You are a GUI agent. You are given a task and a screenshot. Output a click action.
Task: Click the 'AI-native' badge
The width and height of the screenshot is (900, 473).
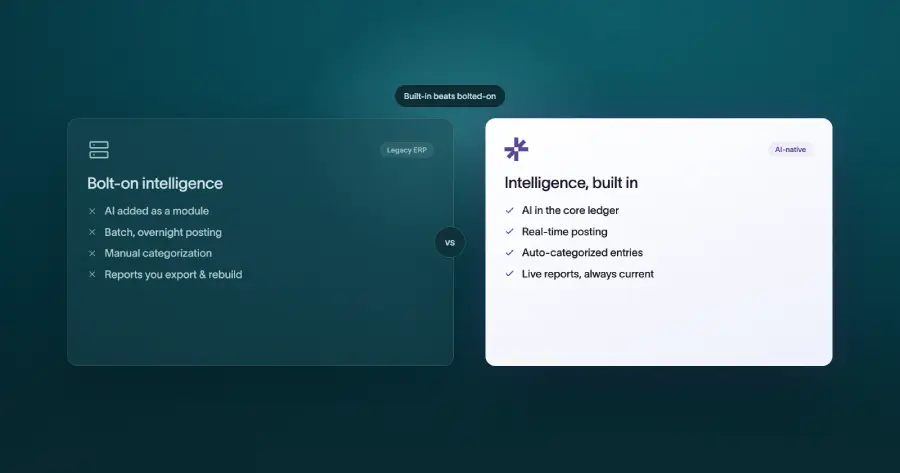click(790, 149)
